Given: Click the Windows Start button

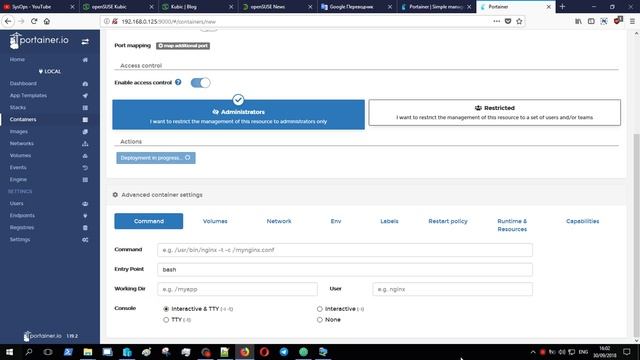Looking at the screenshot, I should [x=9, y=352].
